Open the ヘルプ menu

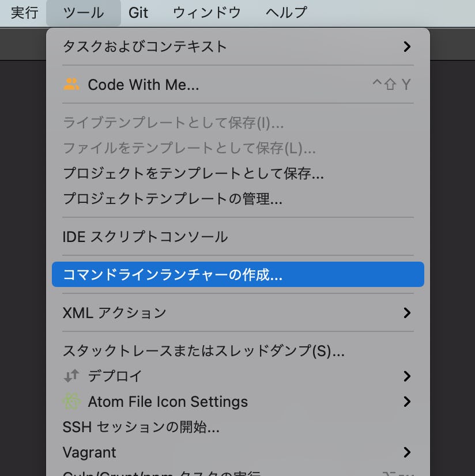coord(286,13)
